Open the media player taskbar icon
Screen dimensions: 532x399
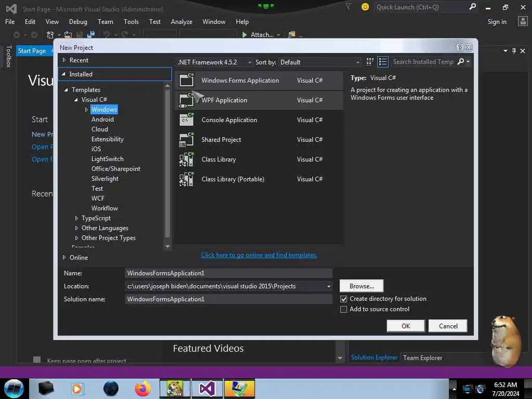click(x=77, y=389)
